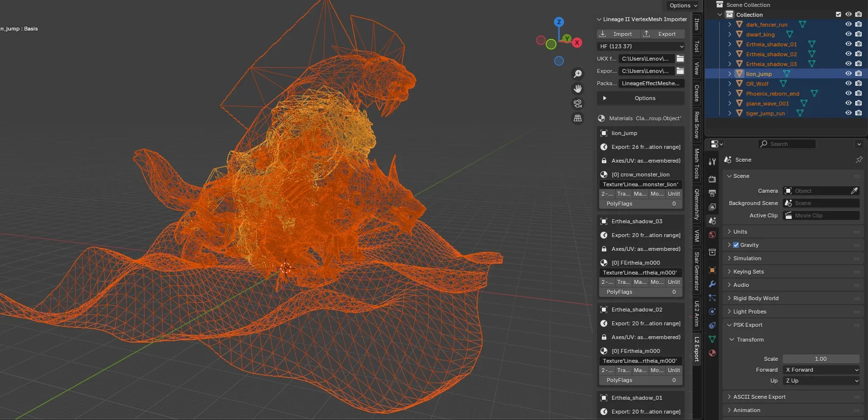The width and height of the screenshot is (868, 420).
Task: Disable render for OR_Wolf via camera icon
Action: point(859,84)
